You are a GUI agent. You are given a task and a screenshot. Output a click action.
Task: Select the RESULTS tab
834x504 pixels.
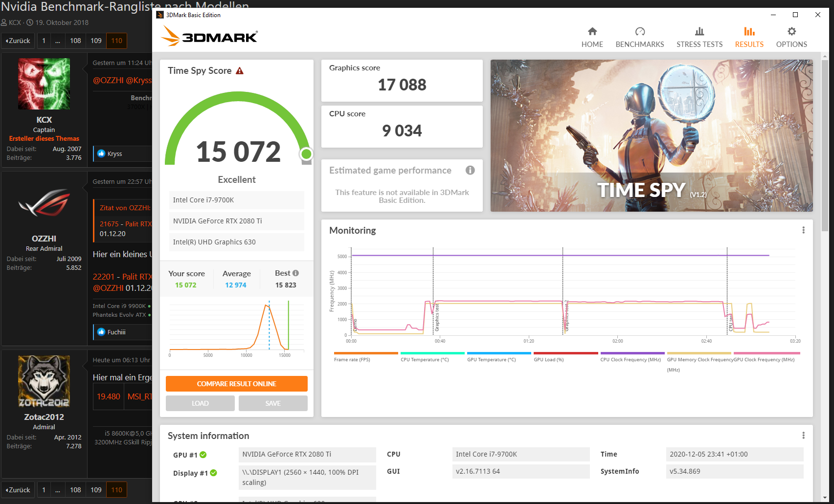coord(749,38)
